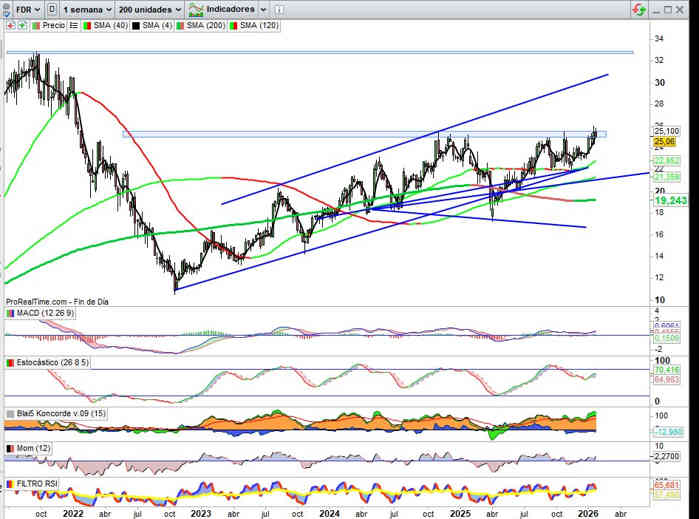Click the red plus add-panel icon

pyautogui.click(x=9, y=23)
